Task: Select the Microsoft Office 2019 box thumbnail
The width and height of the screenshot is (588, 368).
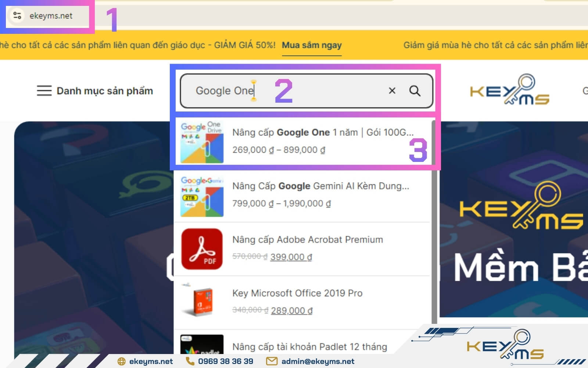Action: pos(201,301)
